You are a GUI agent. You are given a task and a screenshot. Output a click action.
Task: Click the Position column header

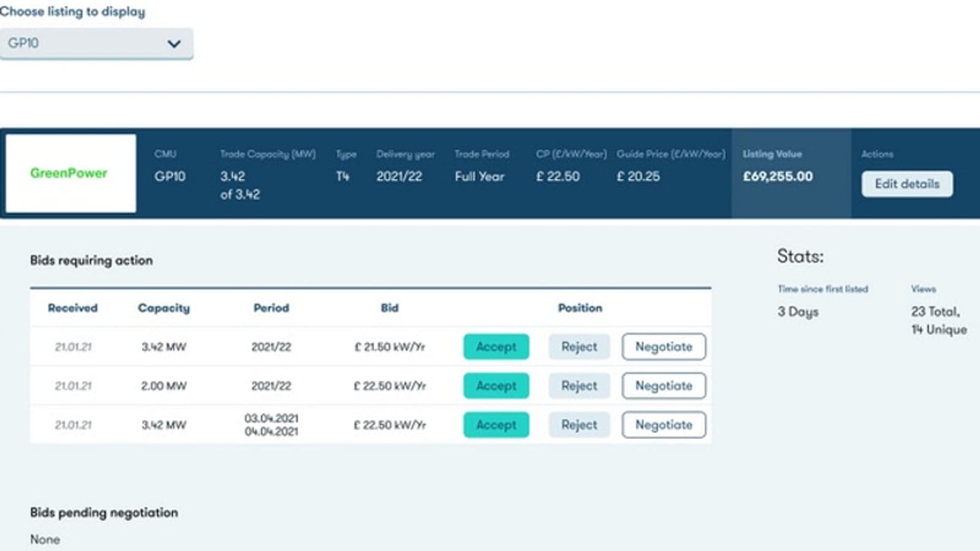click(580, 308)
